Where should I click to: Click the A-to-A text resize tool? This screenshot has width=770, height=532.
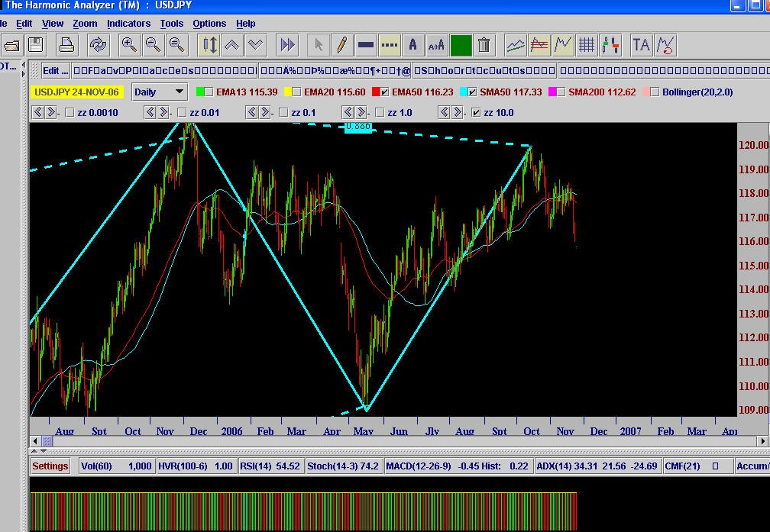pyautogui.click(x=437, y=46)
